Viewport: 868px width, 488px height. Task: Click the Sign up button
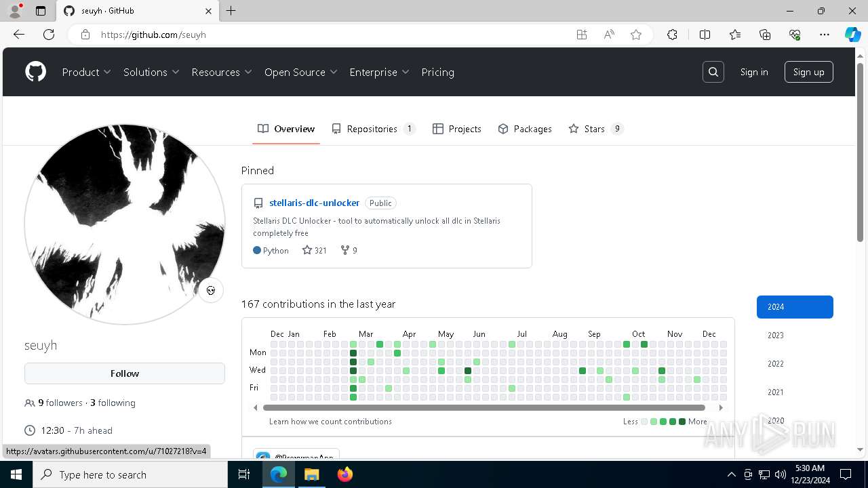[x=809, y=72]
